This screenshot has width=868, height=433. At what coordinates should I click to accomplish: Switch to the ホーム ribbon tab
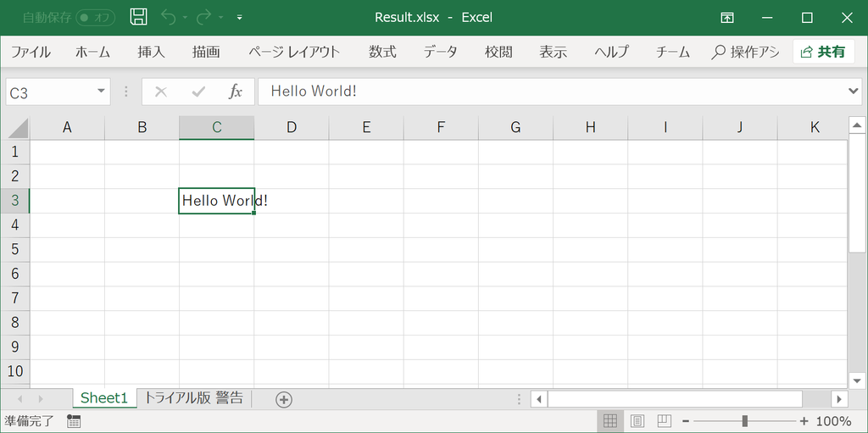pos(93,52)
